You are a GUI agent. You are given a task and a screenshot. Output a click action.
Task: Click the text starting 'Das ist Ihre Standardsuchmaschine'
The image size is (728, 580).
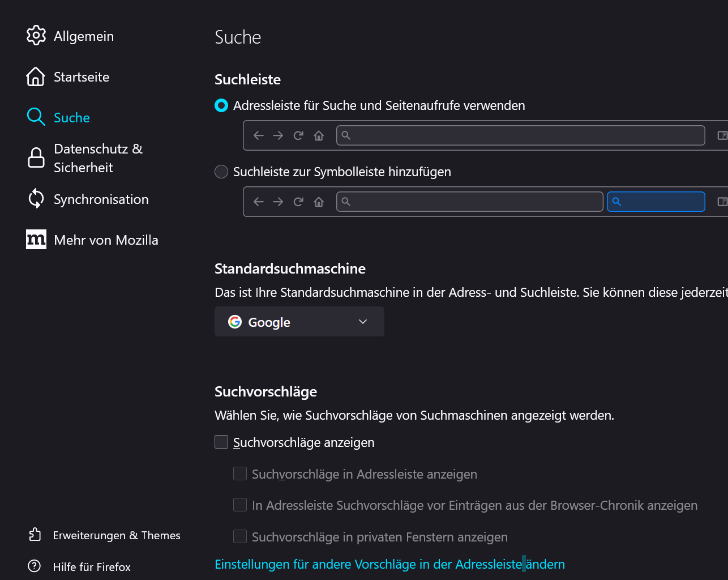[x=471, y=292]
